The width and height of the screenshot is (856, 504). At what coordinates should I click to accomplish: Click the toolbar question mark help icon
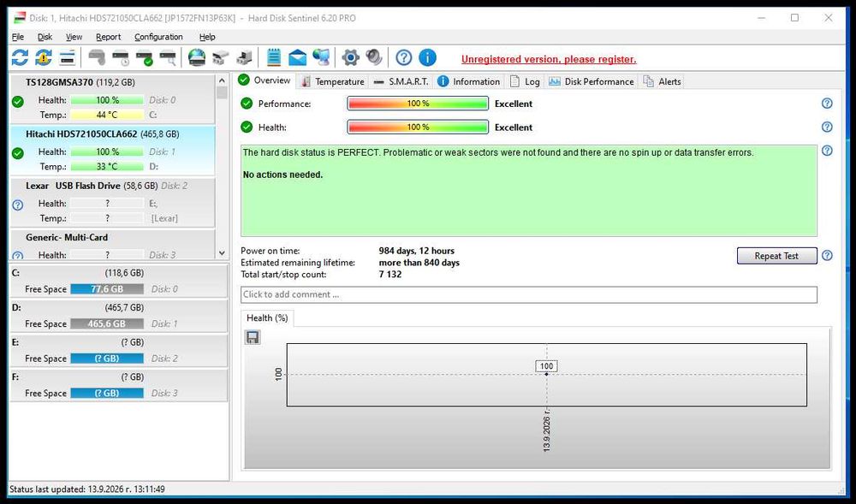click(x=403, y=57)
